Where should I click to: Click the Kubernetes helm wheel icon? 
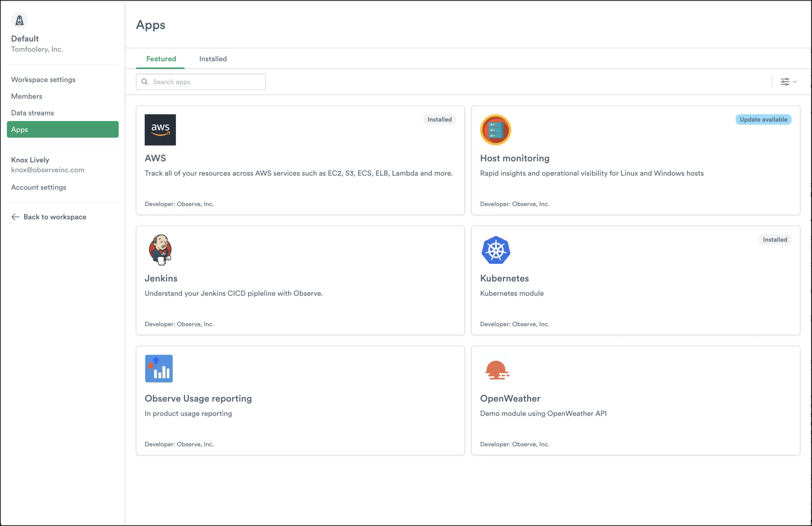pos(496,250)
